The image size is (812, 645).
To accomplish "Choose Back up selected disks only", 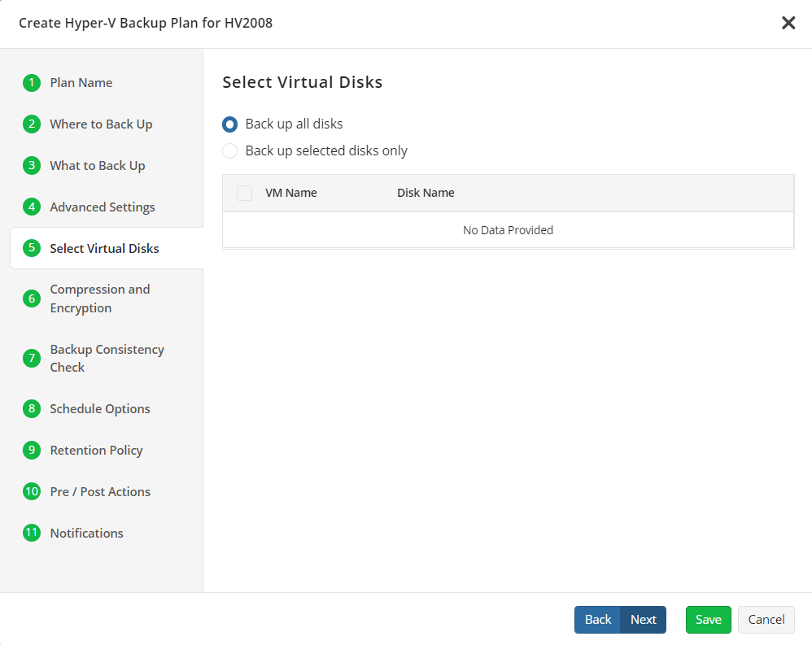I will (x=230, y=150).
